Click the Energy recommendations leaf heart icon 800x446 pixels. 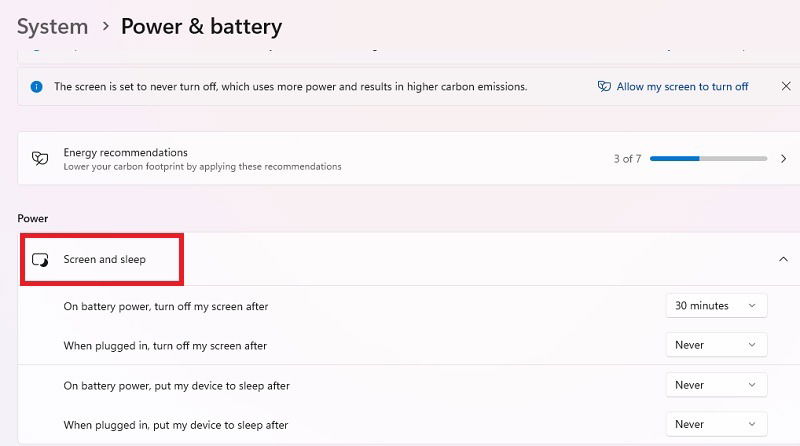40,159
